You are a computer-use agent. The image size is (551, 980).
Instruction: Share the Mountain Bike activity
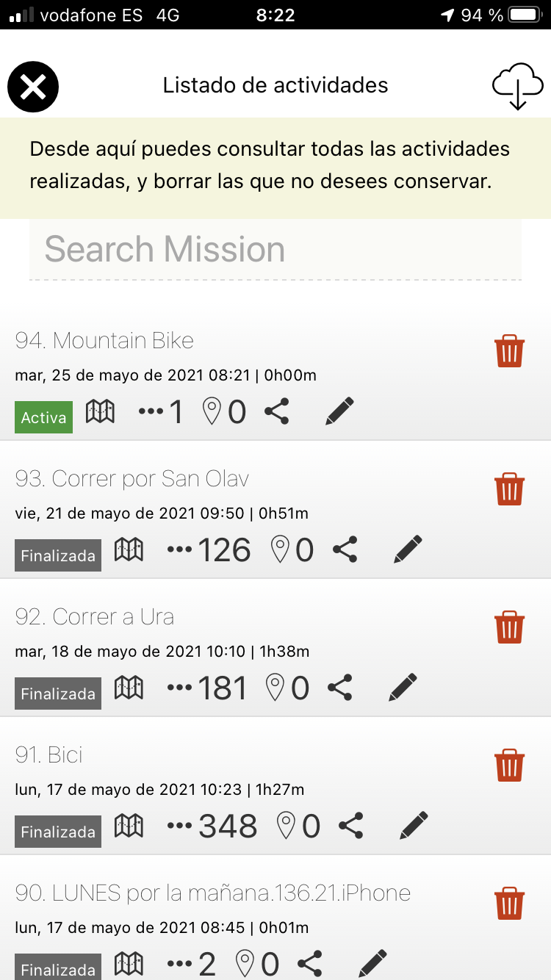click(276, 412)
